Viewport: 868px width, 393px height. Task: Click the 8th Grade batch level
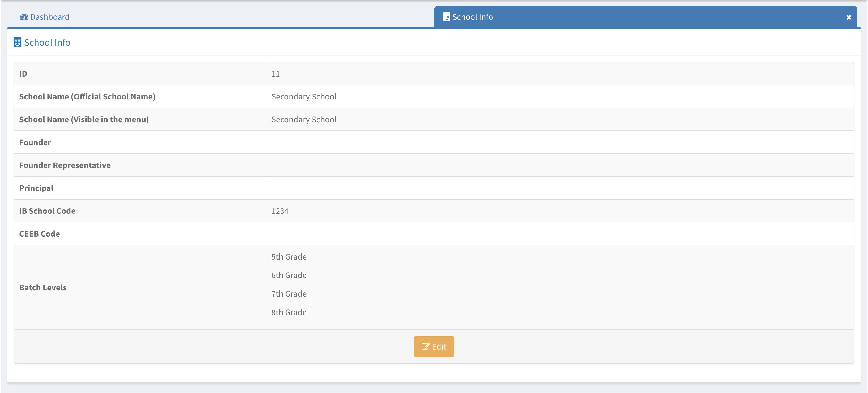[289, 312]
